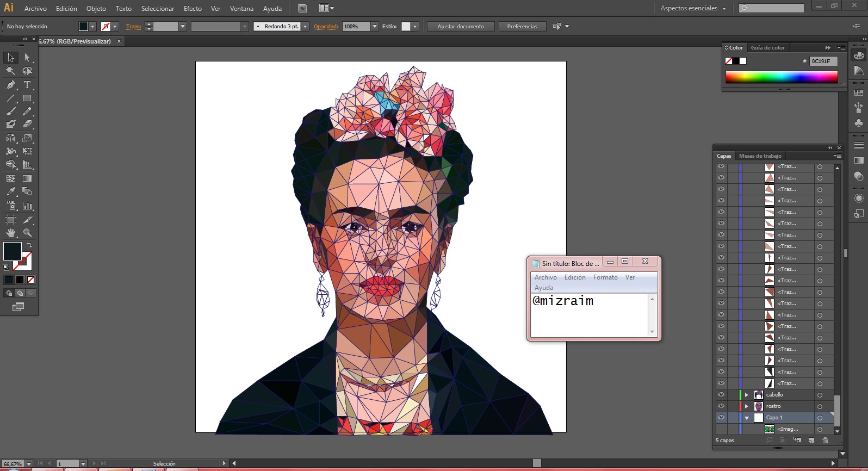868x471 pixels.
Task: Select the Paintbrush tool
Action: 10,111
